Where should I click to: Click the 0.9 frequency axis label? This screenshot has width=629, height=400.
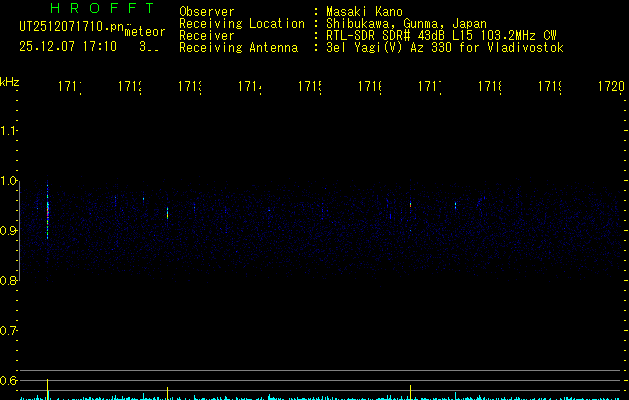click(8, 231)
